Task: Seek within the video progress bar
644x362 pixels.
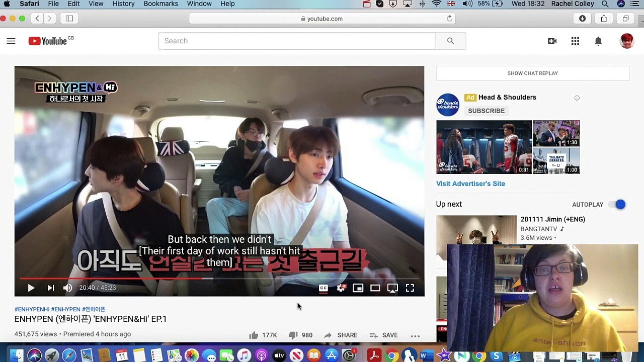Action: [219, 278]
